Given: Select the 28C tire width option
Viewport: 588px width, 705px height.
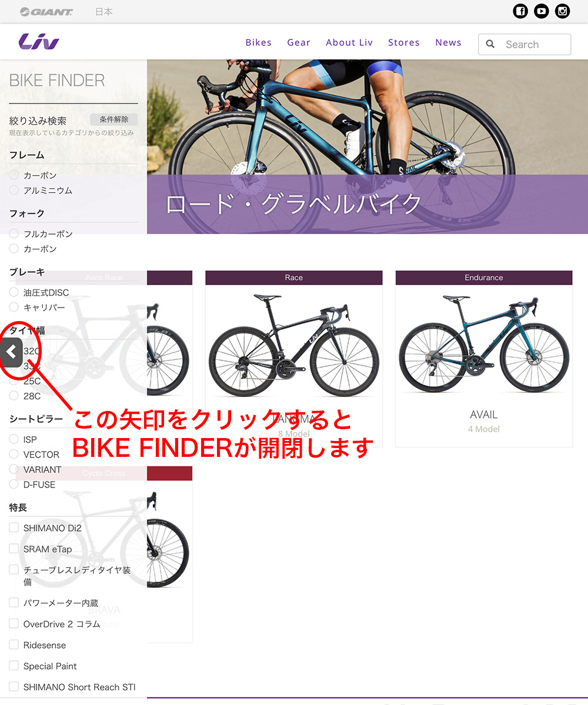Looking at the screenshot, I should (x=14, y=396).
